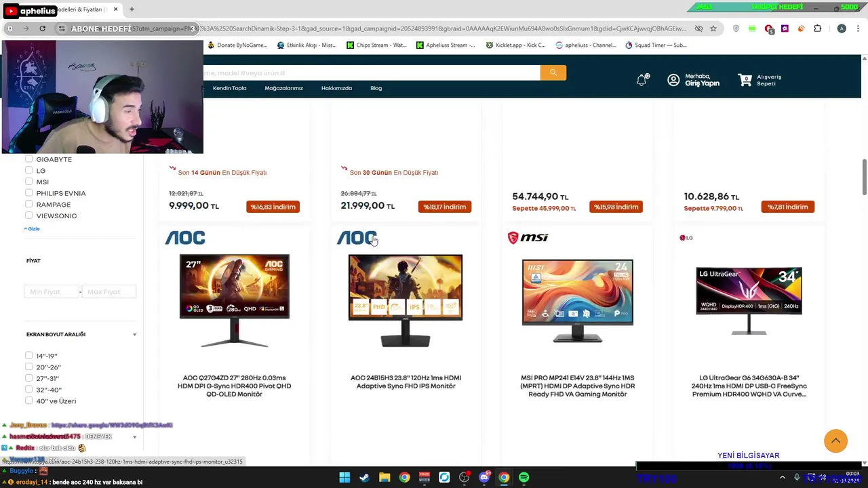Open AOC Q27G4ZD 27" QD-OLED monitor title

[234, 386]
